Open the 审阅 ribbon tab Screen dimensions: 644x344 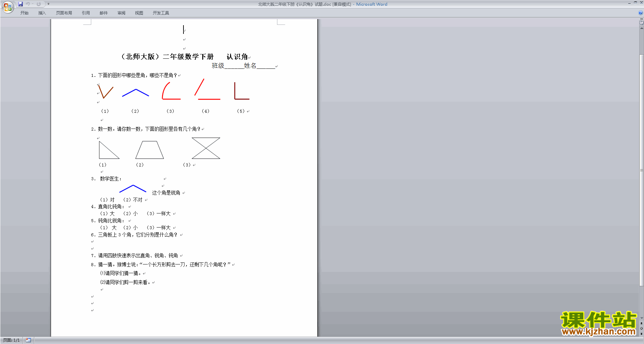tap(121, 13)
